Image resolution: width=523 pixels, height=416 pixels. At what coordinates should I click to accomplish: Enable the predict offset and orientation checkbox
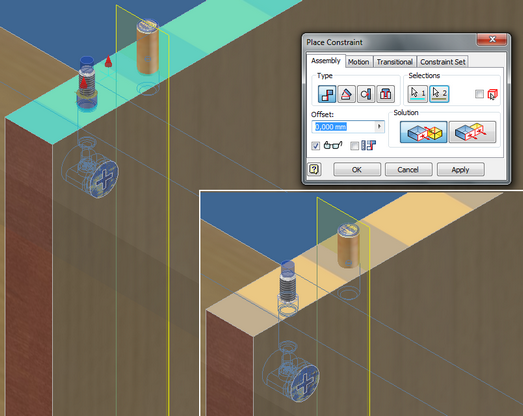pos(354,145)
